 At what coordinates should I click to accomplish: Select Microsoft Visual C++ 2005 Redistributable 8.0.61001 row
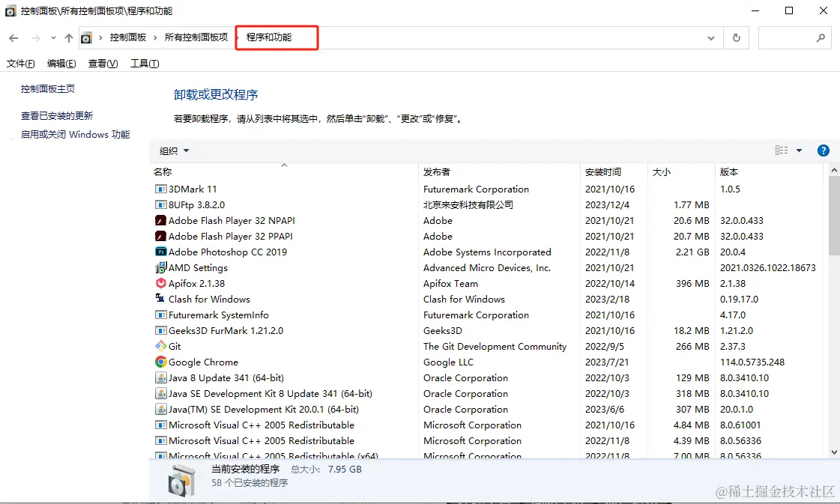click(x=486, y=425)
